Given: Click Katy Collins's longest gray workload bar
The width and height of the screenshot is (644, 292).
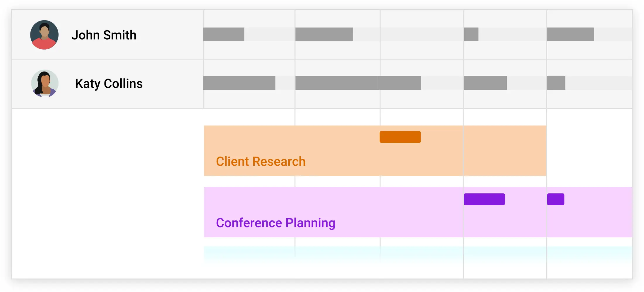Looking at the screenshot, I should 358,83.
